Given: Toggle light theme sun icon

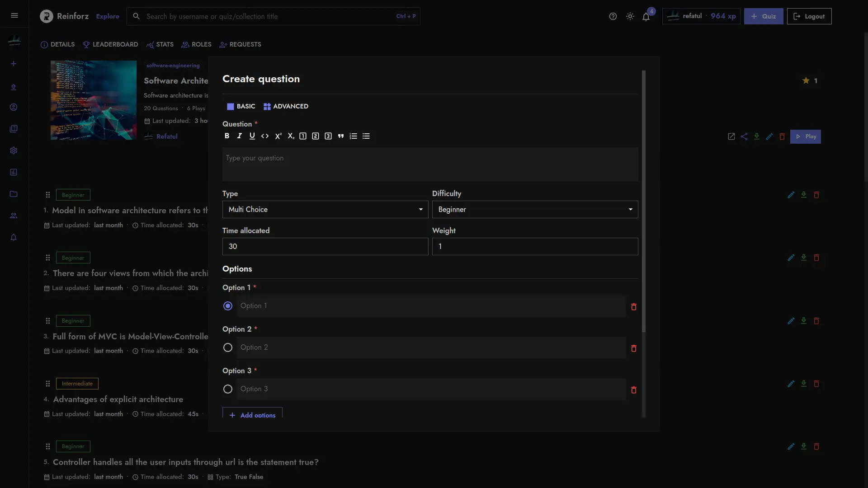Looking at the screenshot, I should (x=630, y=16).
